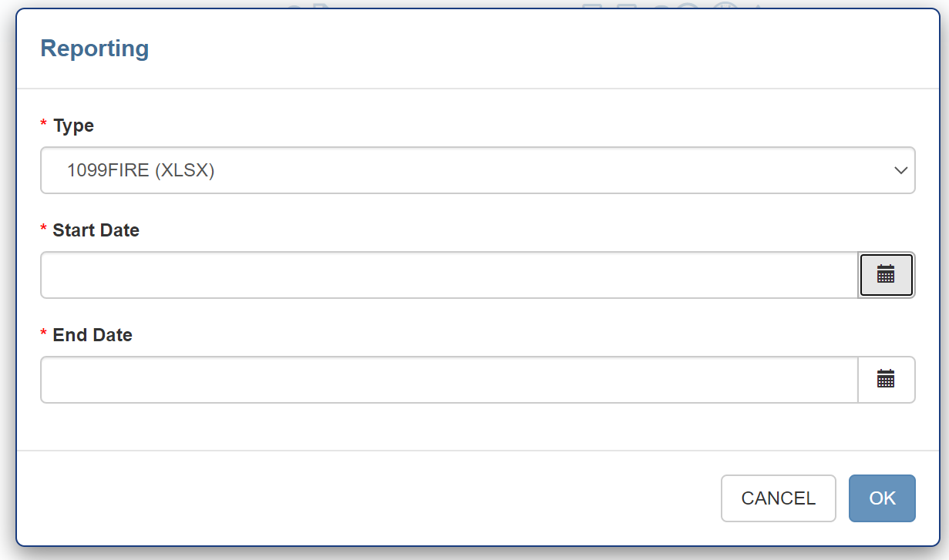
Task: Expand the Type dropdown chevron arrow
Action: (900, 170)
